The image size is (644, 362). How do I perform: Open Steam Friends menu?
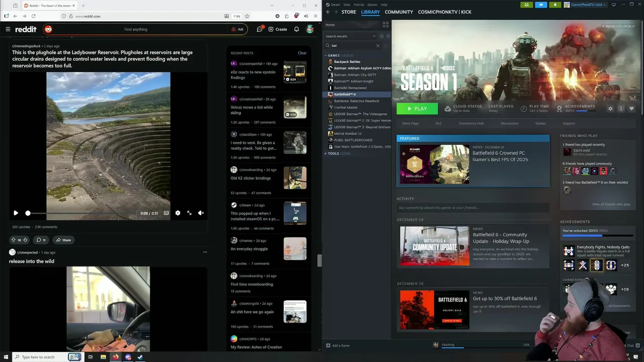(x=359, y=5)
